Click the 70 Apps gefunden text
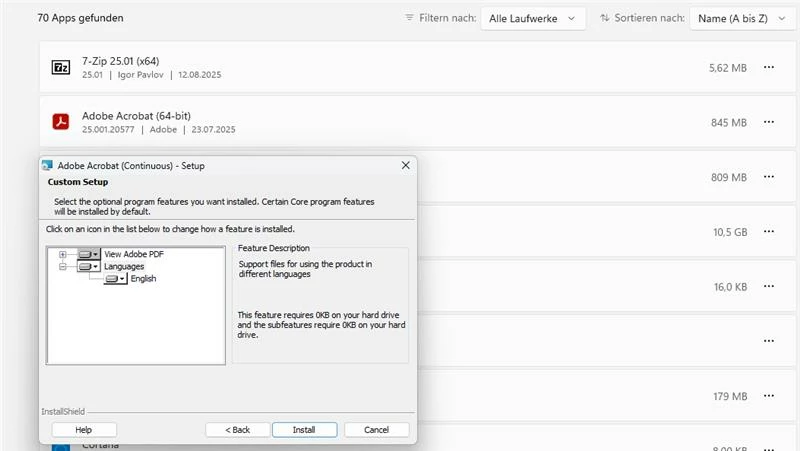The height and width of the screenshot is (451, 800). coord(80,18)
